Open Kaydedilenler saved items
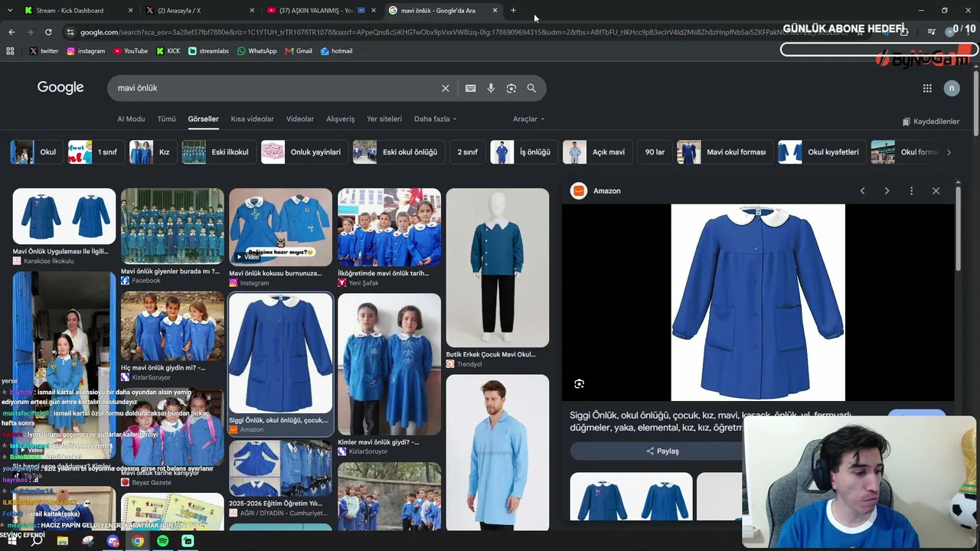Screen dimensions: 980x551 pyautogui.click(x=930, y=122)
